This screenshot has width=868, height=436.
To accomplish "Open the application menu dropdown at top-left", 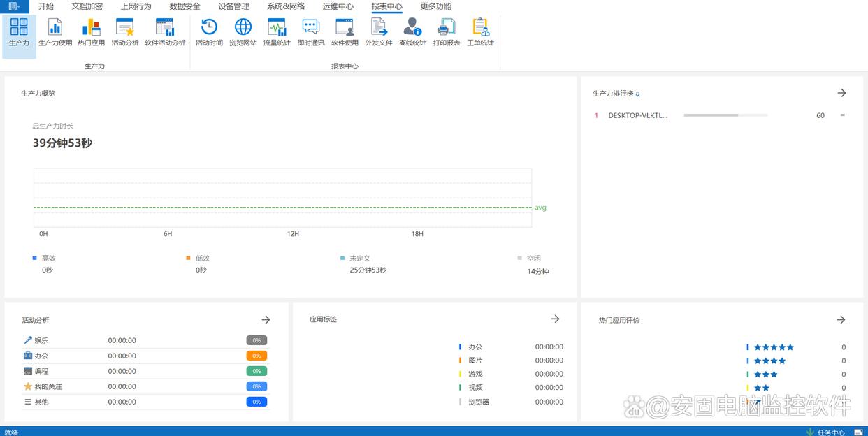I will click(x=14, y=6).
